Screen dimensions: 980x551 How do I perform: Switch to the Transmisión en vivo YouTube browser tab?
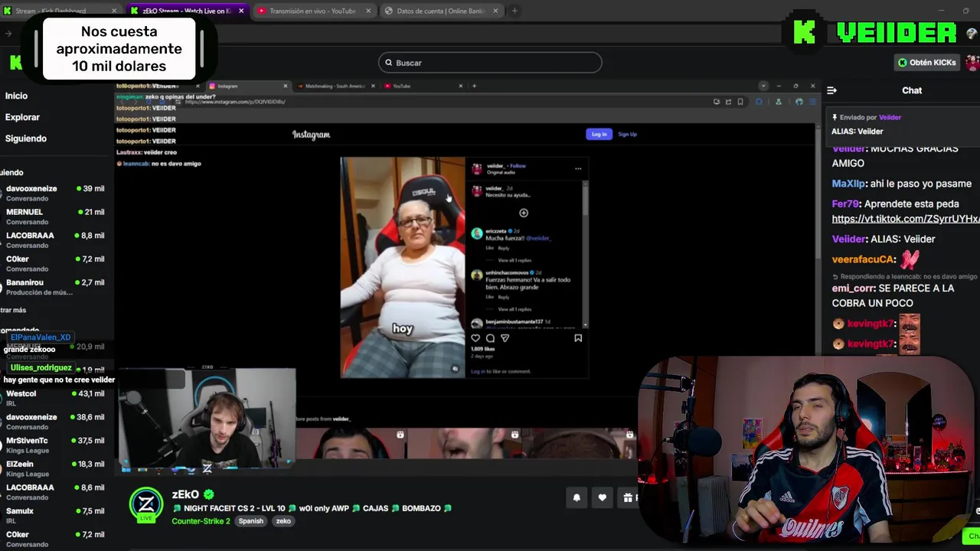(x=312, y=11)
